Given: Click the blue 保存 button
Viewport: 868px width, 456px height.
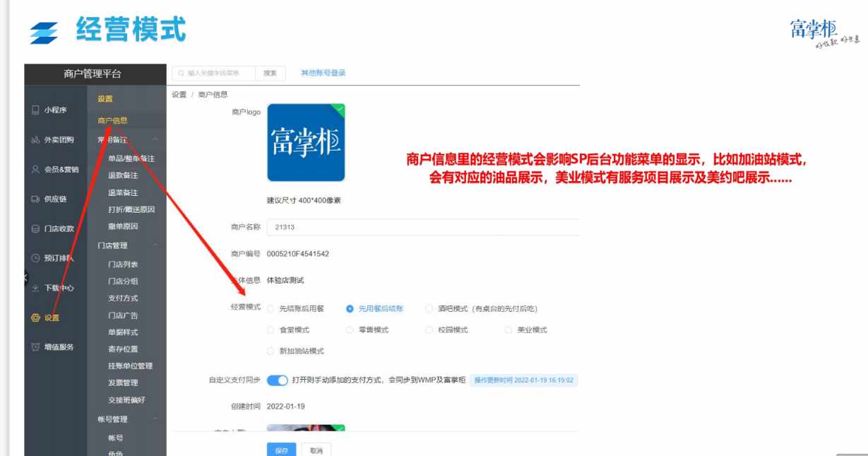Looking at the screenshot, I should pos(280,450).
